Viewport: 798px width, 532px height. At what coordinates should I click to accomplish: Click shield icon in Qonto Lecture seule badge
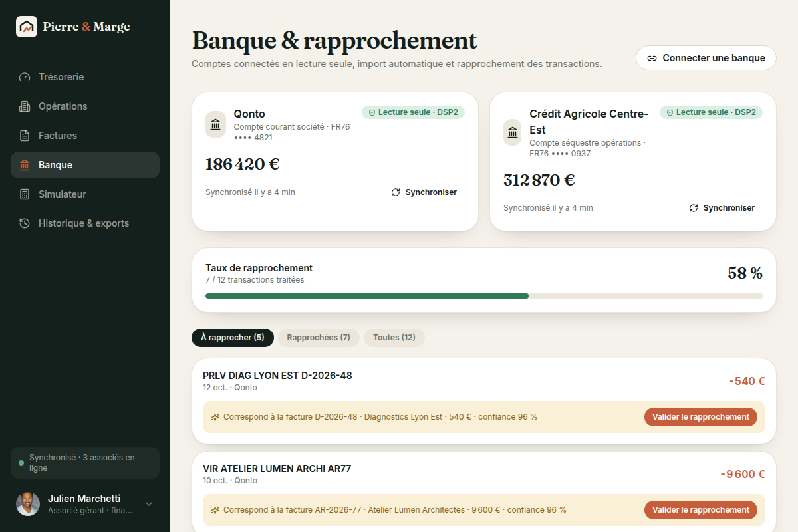(372, 112)
